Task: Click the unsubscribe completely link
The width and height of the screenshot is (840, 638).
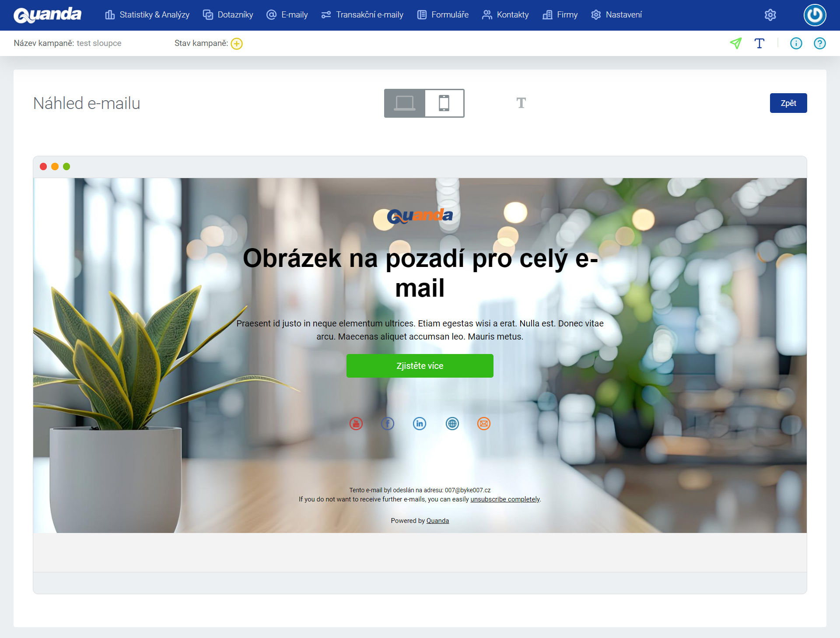Action: pyautogui.click(x=505, y=499)
